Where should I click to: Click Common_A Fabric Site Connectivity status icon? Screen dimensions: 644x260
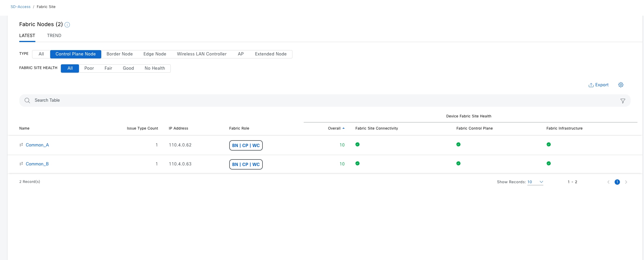[x=357, y=144]
